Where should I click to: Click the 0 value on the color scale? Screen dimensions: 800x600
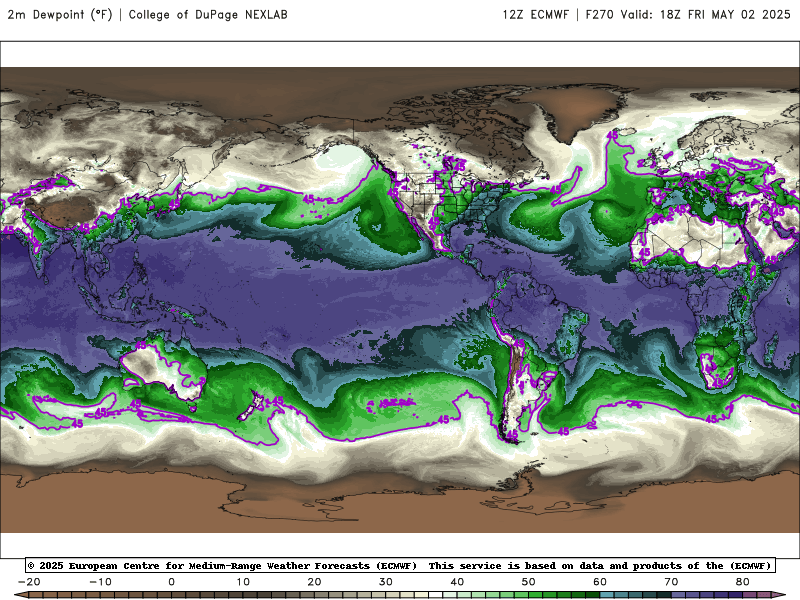coord(171,582)
